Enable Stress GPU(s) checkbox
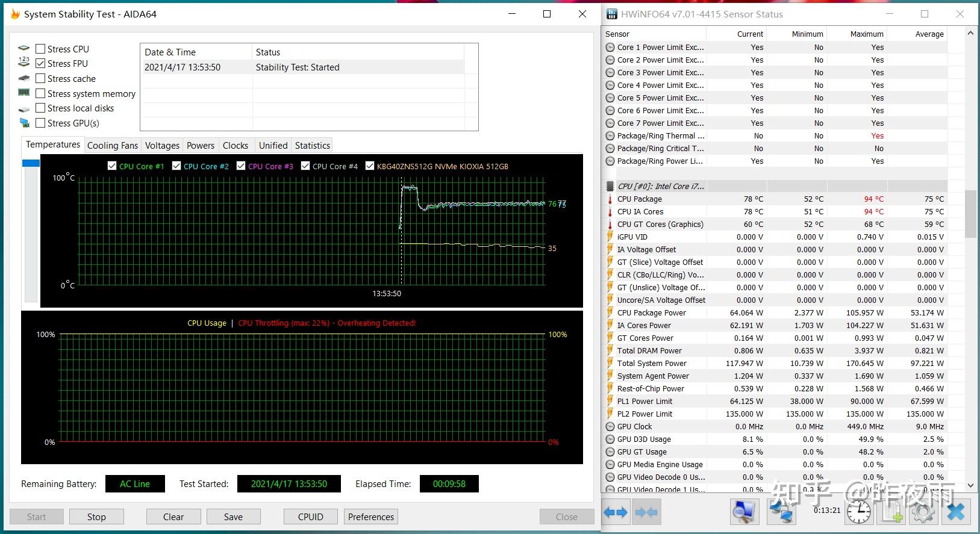 pyautogui.click(x=40, y=123)
